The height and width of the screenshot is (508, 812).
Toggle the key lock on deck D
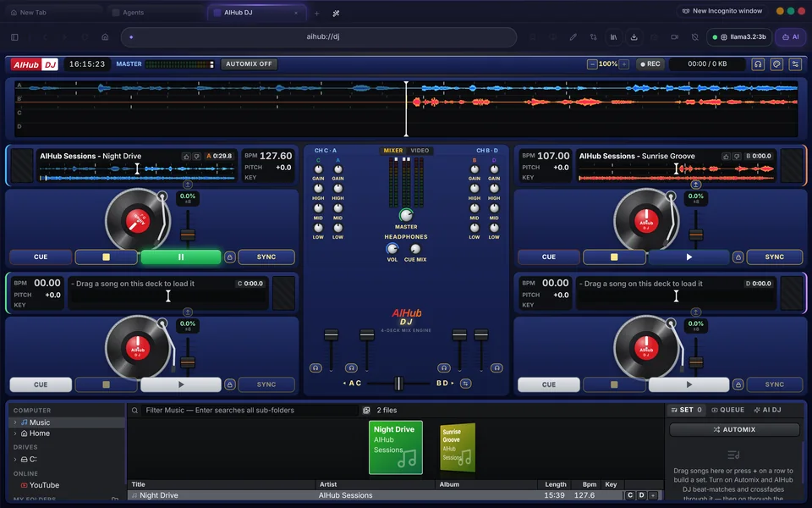pyautogui.click(x=738, y=384)
